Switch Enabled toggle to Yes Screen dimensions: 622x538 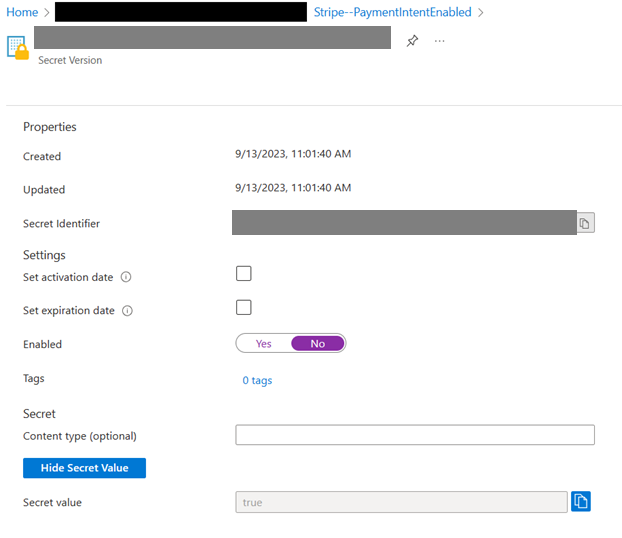[x=264, y=344]
